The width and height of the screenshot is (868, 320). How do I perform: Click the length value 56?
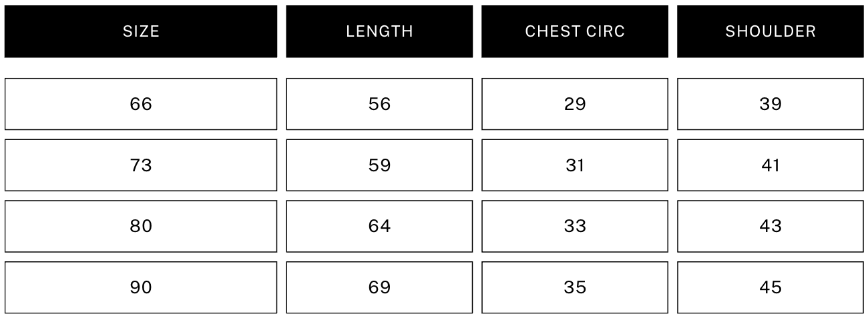click(379, 104)
